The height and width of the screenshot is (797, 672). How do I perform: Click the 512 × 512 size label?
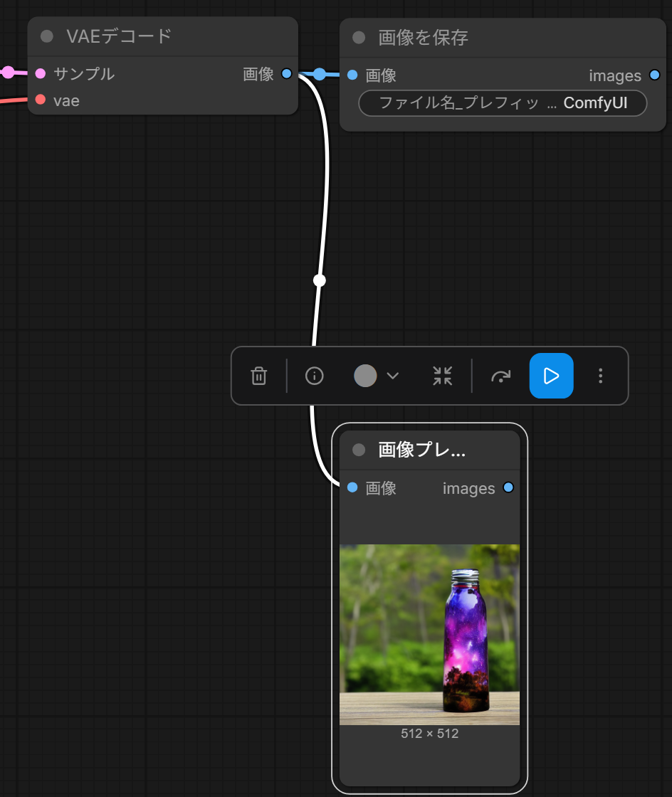click(429, 734)
